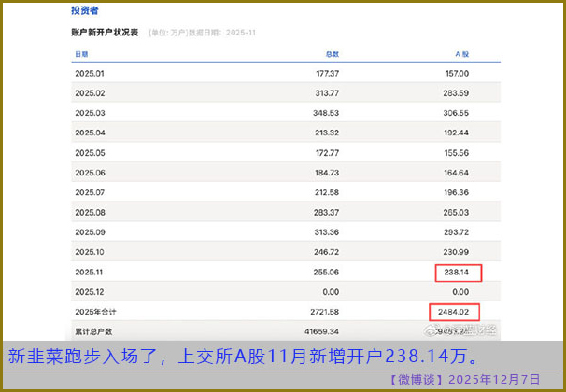Screen dimensions: 566x392
Task: Click the 微博谈 source label
Action: click(418, 379)
